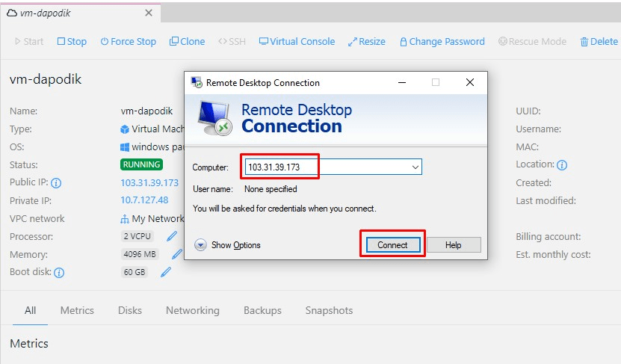Open the Virtual Console
The width and height of the screenshot is (621, 364).
coord(297,42)
